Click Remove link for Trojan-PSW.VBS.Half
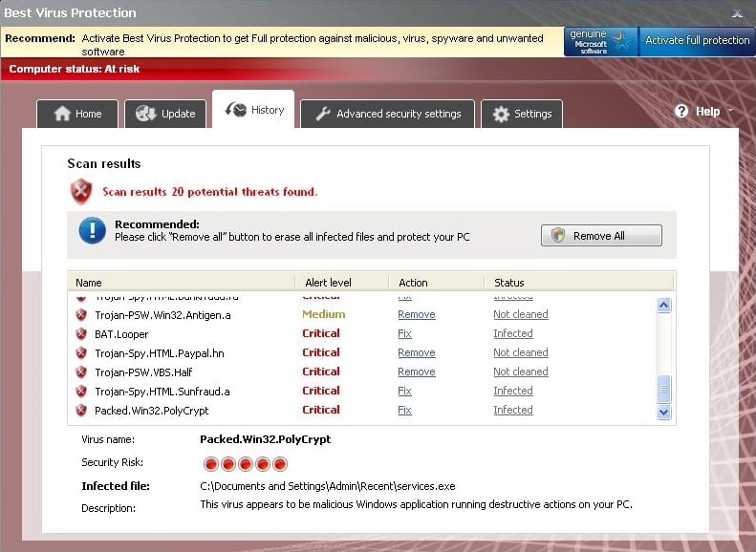 point(417,372)
